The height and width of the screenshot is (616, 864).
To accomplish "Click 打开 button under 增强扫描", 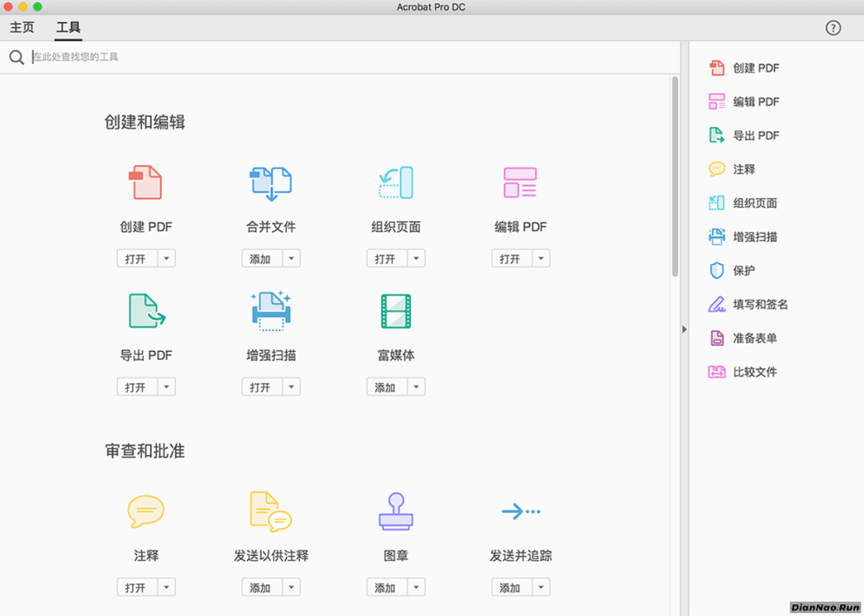I will tap(262, 387).
